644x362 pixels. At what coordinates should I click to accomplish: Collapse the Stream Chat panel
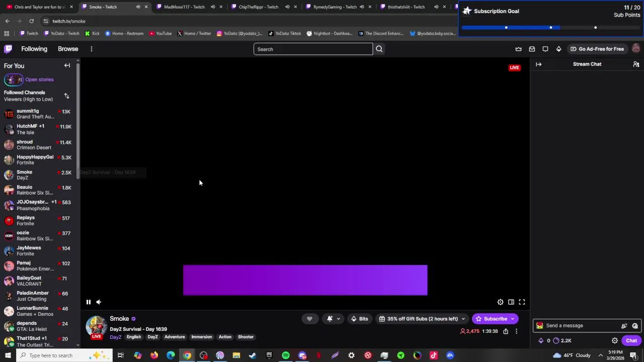click(538, 64)
